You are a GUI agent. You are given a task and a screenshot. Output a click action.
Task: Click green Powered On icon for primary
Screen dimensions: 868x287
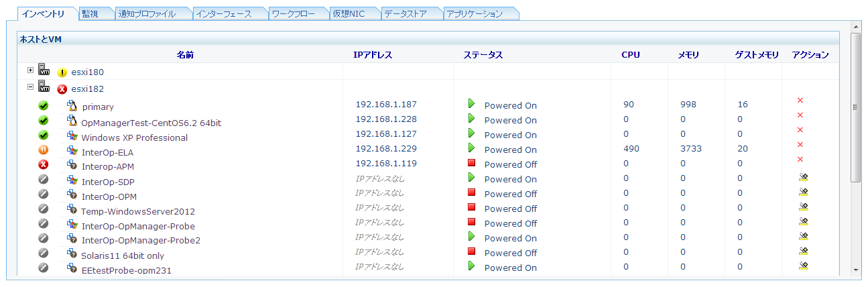471,103
